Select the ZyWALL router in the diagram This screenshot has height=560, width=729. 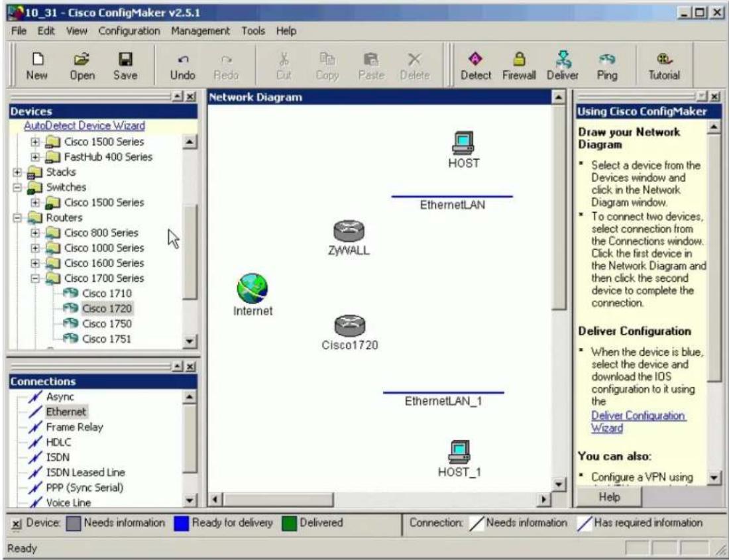(x=349, y=231)
